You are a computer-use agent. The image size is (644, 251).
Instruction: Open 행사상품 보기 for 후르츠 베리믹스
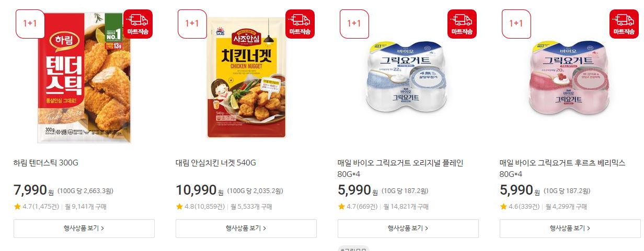tap(570, 229)
